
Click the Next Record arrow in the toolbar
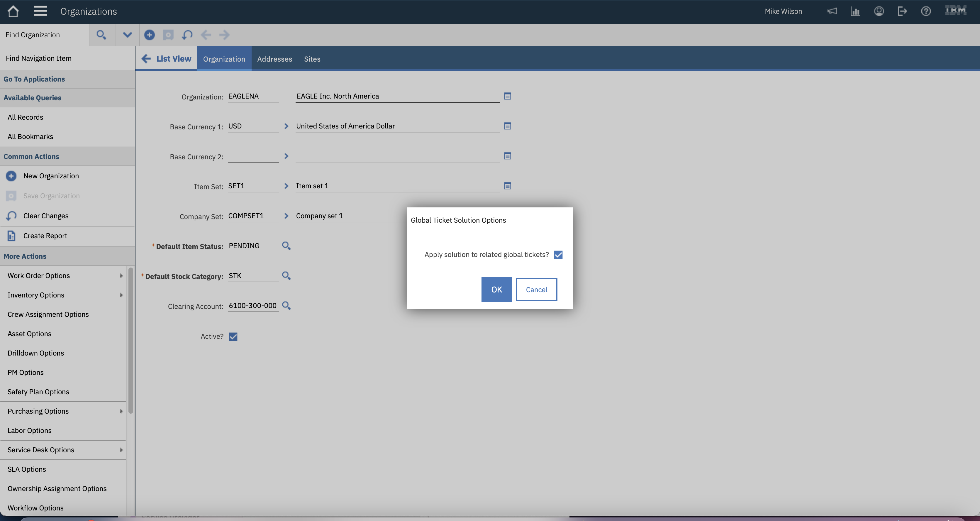point(224,35)
